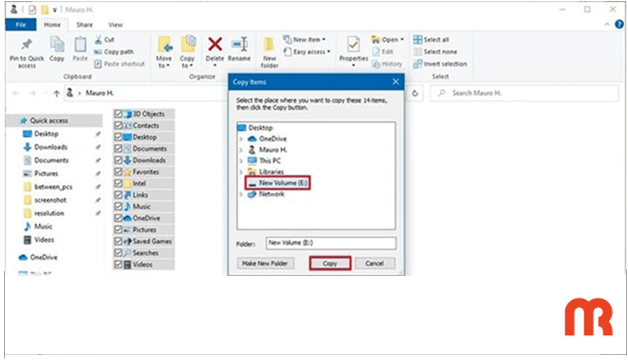The width and height of the screenshot is (628, 362).
Task: Switch to the Home tab
Action: point(52,24)
